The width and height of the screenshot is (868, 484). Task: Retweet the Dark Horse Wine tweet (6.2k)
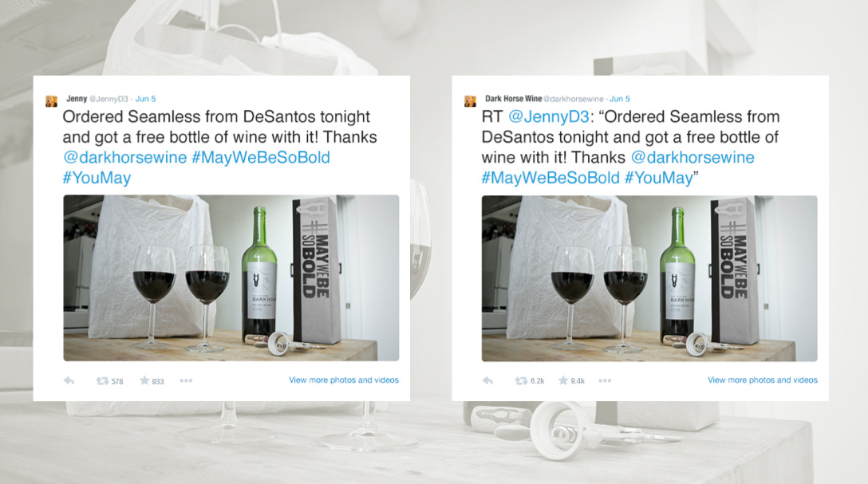point(521,380)
